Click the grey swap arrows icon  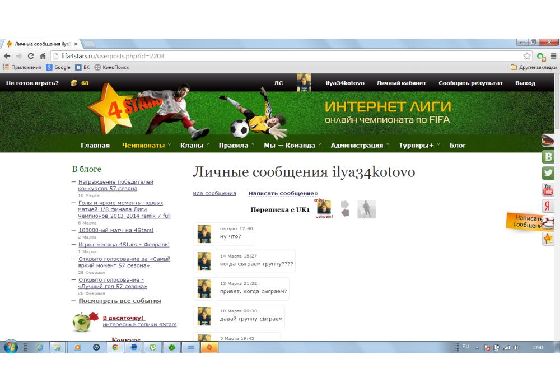click(345, 209)
